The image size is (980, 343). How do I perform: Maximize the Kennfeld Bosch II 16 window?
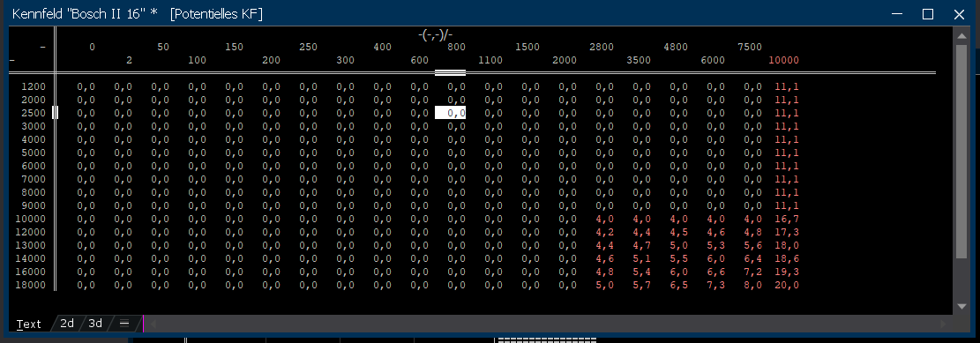coord(928,14)
